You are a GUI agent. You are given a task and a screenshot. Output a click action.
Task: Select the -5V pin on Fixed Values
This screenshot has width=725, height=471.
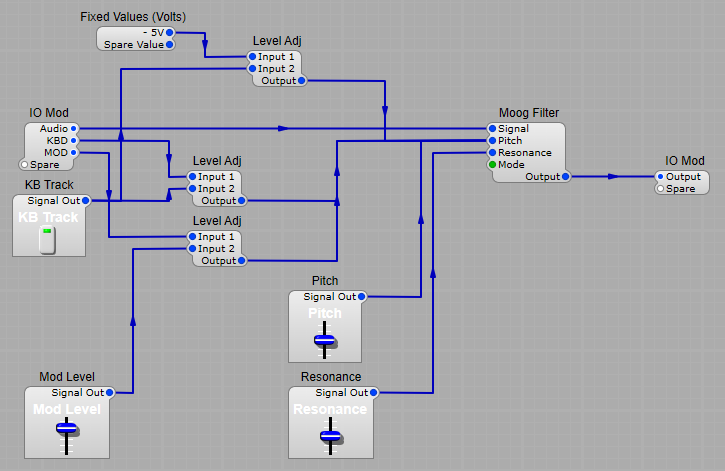click(169, 33)
